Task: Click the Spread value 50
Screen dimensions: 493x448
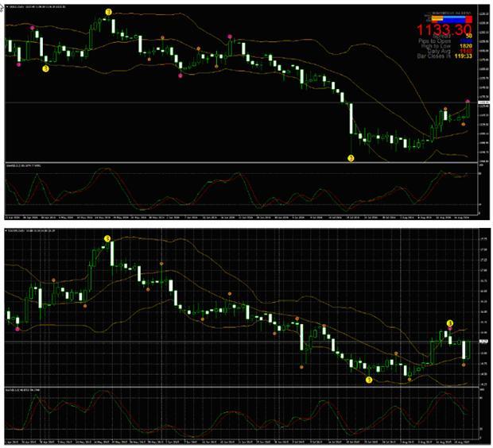Action: [x=470, y=37]
